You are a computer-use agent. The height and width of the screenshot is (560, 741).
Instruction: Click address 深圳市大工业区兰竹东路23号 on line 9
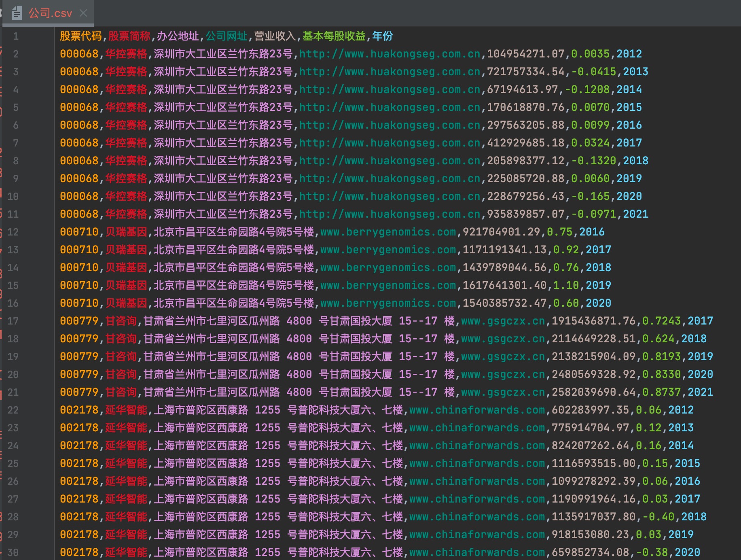pyautogui.click(x=223, y=178)
